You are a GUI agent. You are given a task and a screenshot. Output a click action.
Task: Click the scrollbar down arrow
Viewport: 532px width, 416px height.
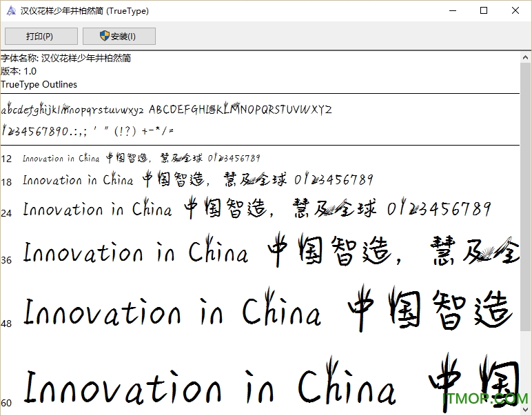(x=526, y=409)
